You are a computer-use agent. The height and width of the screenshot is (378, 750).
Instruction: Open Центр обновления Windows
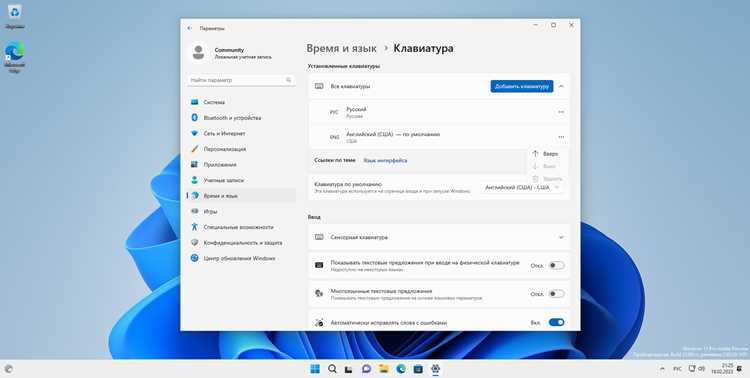click(241, 258)
